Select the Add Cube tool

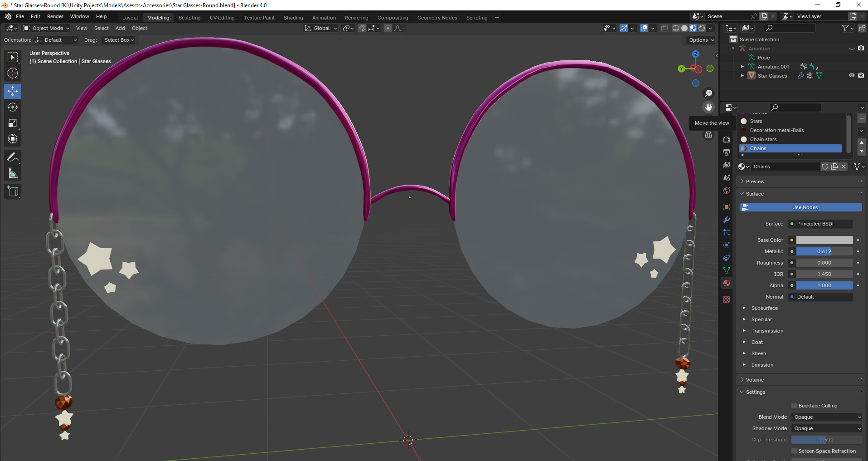click(12, 191)
